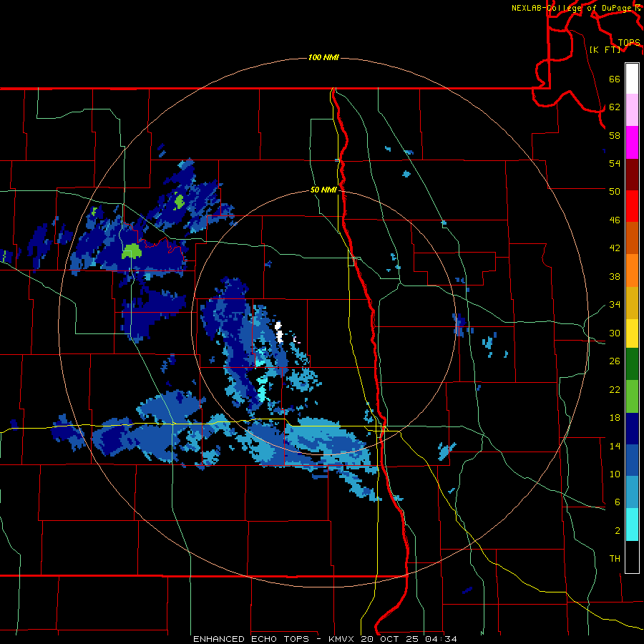
Task: Click the legend value 62
Action: [615, 107]
